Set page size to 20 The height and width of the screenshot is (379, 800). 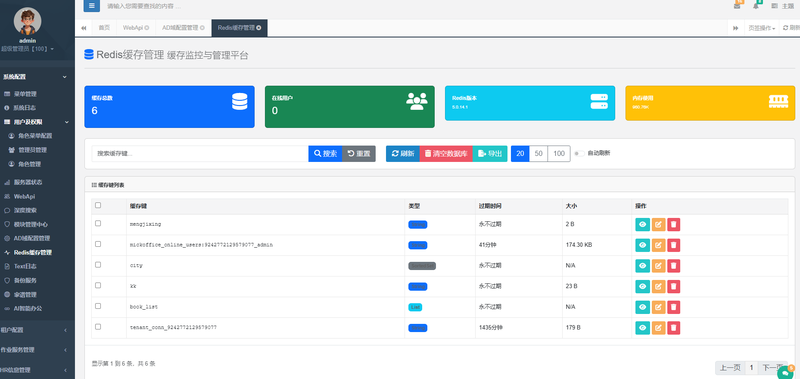point(520,154)
